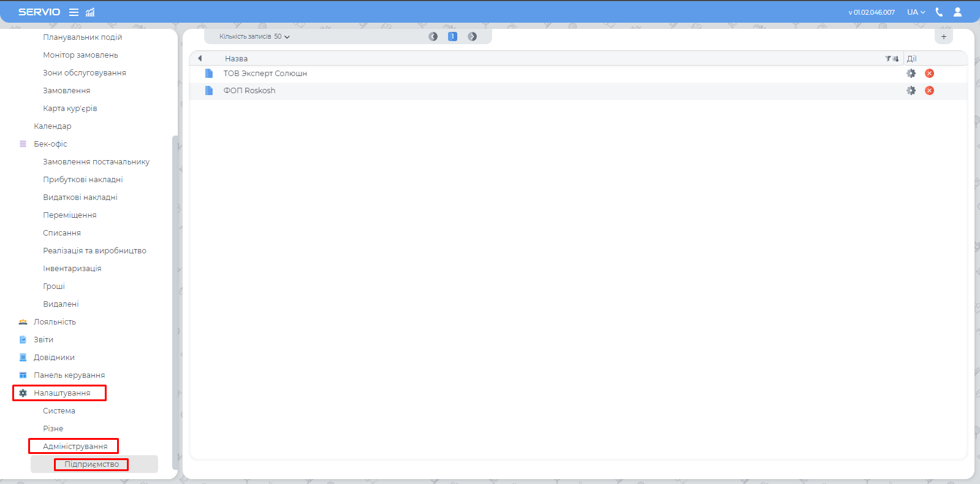Open the user profile icon

pyautogui.click(x=957, y=12)
